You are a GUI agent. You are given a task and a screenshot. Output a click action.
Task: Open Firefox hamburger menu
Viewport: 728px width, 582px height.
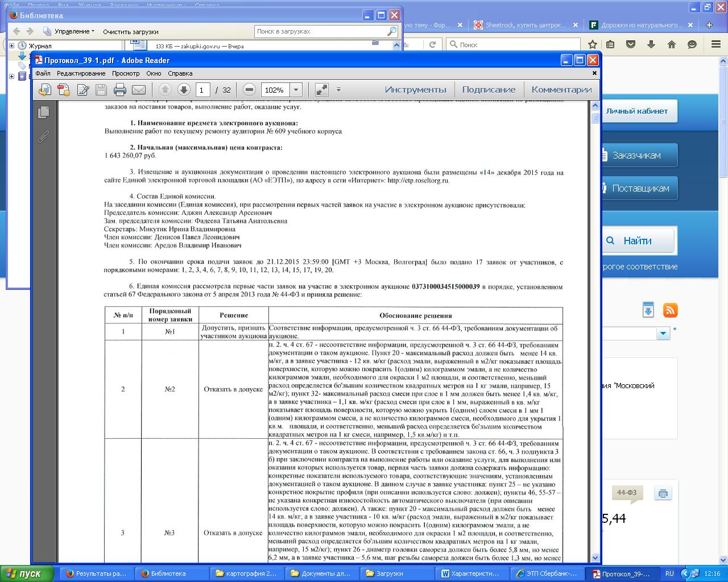[x=713, y=44]
